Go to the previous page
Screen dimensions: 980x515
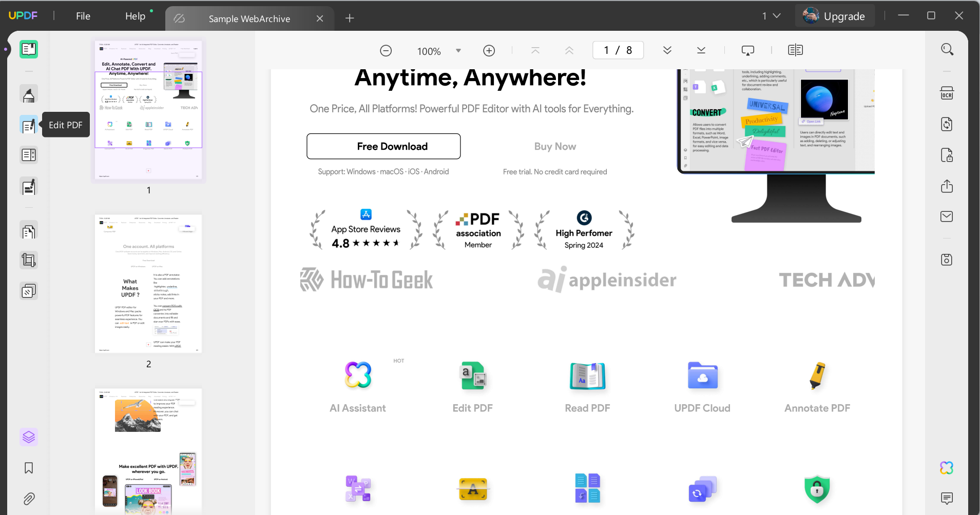pyautogui.click(x=569, y=50)
